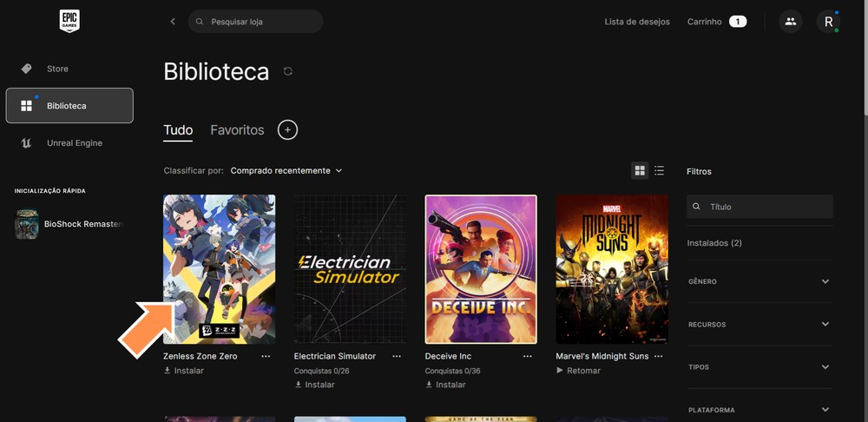Screen dimensions: 868x422
Task: Click the cart count badge
Action: point(738,22)
